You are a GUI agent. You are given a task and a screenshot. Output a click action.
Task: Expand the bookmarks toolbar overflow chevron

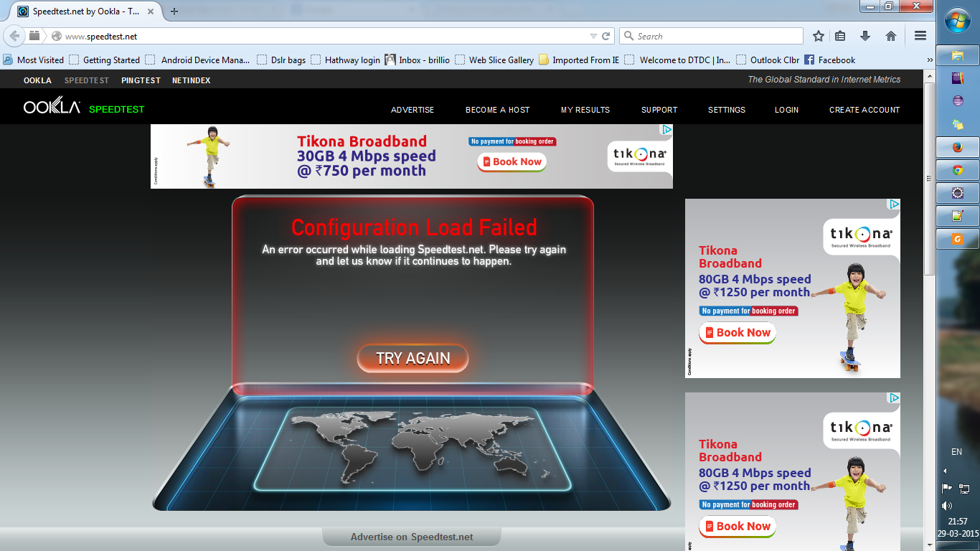[x=930, y=60]
